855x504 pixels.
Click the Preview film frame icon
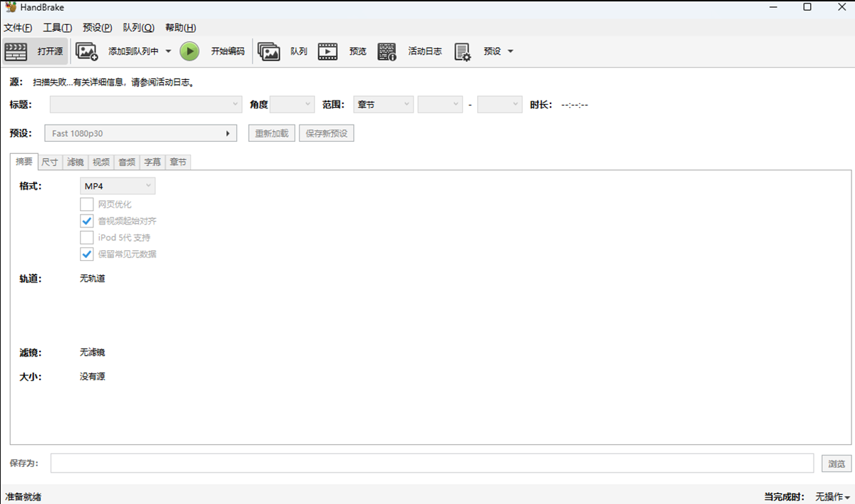point(328,51)
